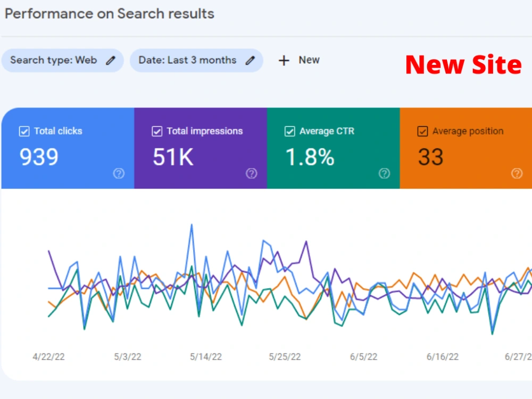Click the 4/22/22 date on chart axis
This screenshot has height=399, width=532.
pos(48,356)
